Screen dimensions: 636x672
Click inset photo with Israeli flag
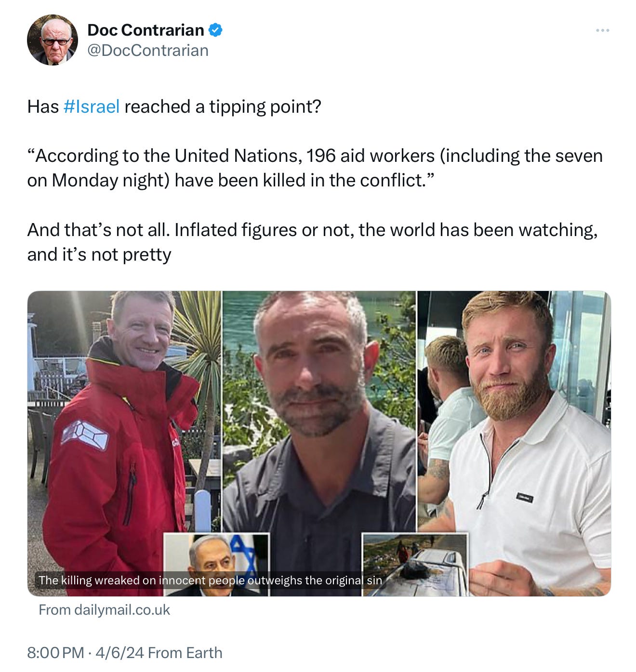tap(216, 565)
